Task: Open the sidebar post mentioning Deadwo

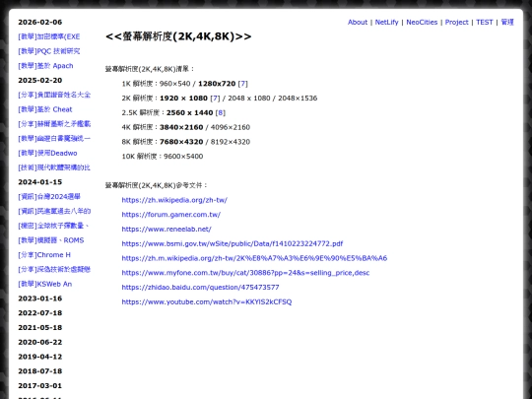Action: pos(47,153)
